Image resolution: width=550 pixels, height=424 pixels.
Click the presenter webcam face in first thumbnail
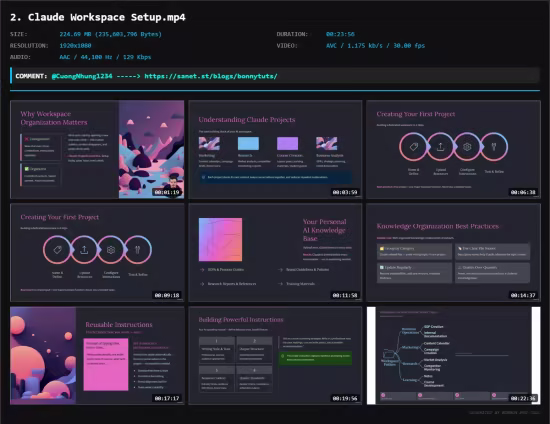[174, 183]
